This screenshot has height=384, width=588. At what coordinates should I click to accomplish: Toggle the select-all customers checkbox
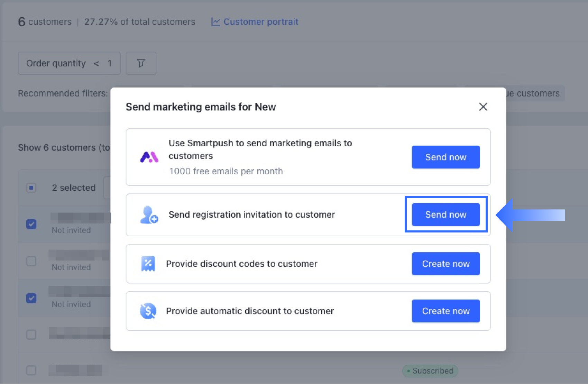31,188
